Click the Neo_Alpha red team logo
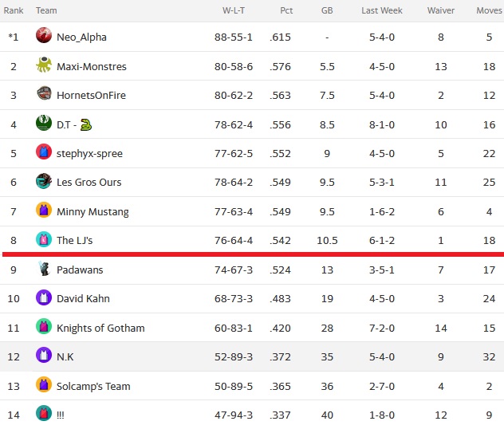Screen dimensions: 504x429 pyautogui.click(x=44, y=35)
